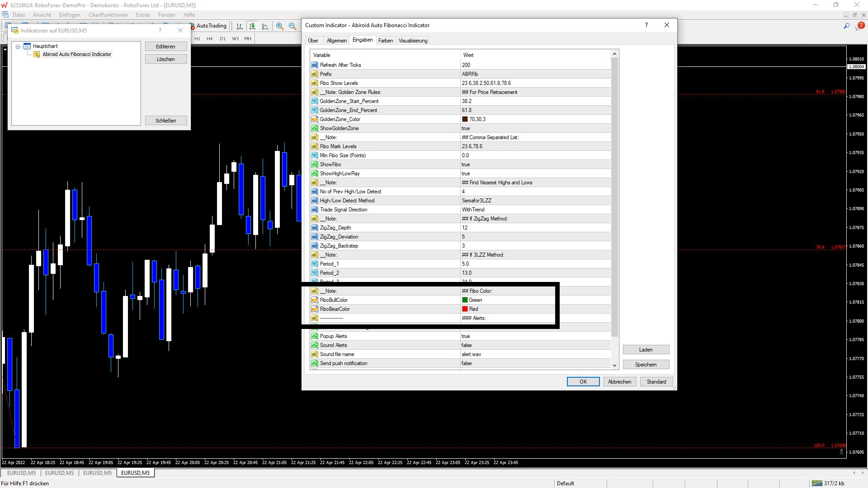Select the Abiroid Auto Fibonacci Indicator item
868x488 pixels.
pyautogui.click(x=77, y=54)
